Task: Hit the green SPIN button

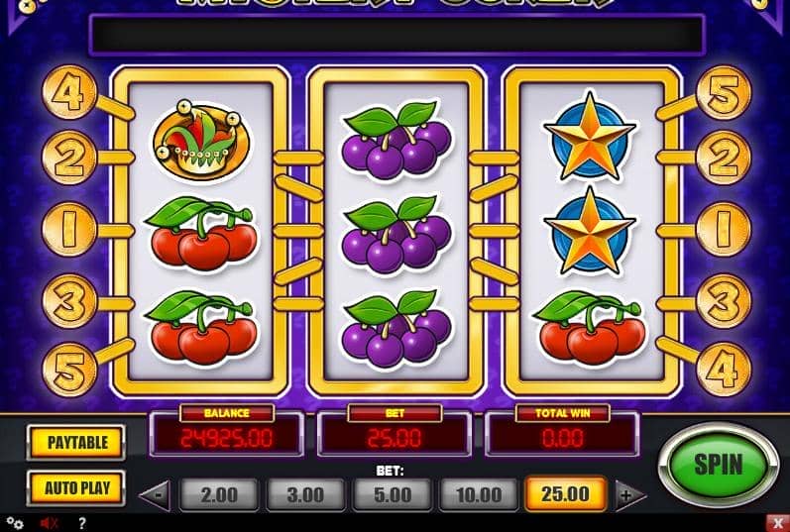Action: [x=719, y=465]
